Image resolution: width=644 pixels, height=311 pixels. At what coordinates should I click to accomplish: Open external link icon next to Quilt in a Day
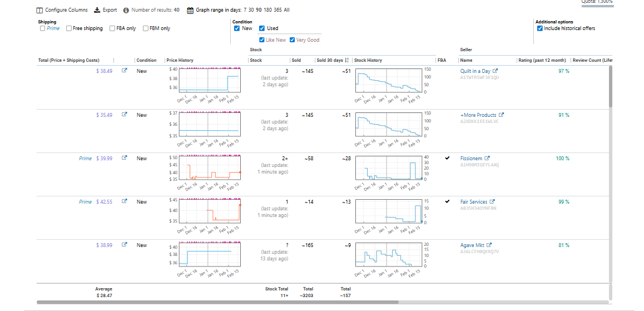pos(496,71)
